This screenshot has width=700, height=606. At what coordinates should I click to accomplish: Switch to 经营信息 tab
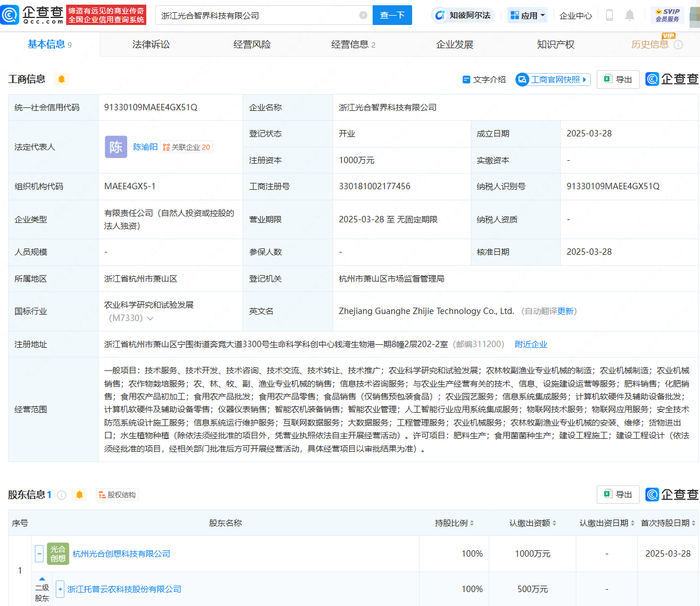pyautogui.click(x=353, y=45)
